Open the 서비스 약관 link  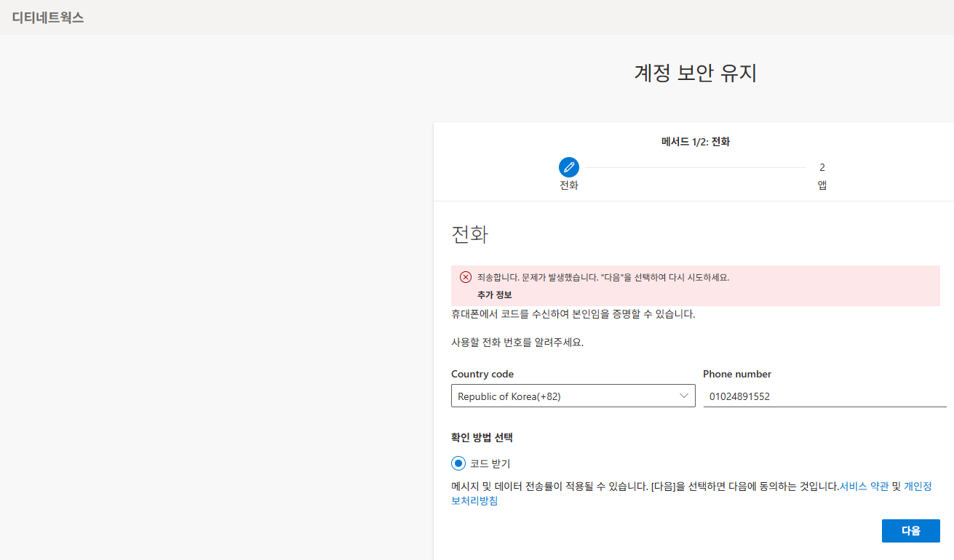tap(864, 487)
